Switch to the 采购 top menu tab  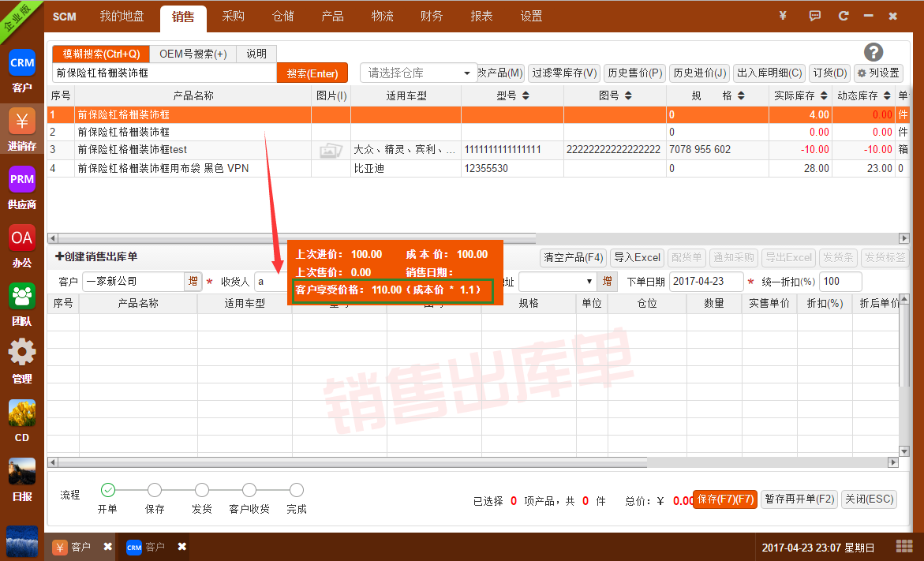(233, 16)
